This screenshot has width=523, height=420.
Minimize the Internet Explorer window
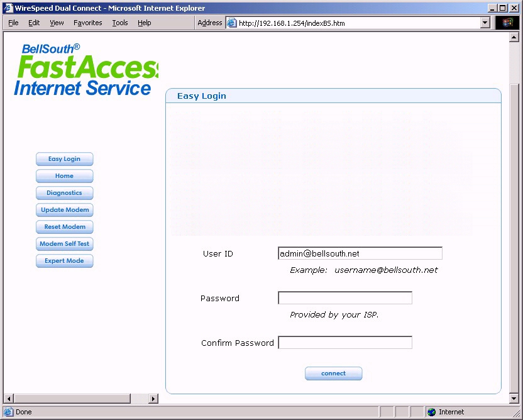493,8
